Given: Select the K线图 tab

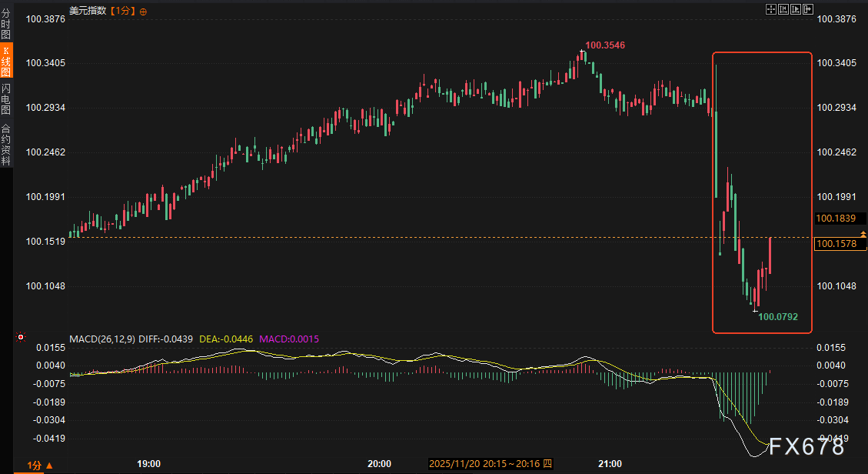Looking at the screenshot, I should coord(5,61).
